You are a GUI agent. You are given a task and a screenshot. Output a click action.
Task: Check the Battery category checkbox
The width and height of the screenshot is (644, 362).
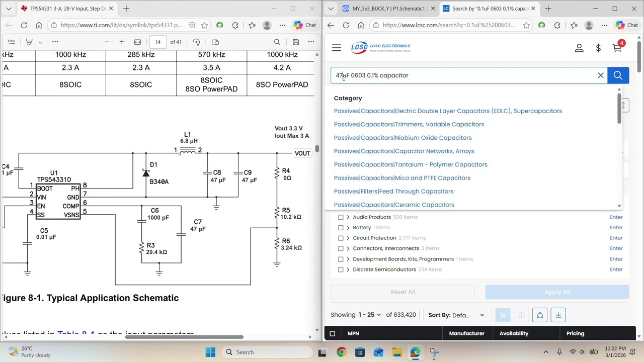[x=341, y=228]
